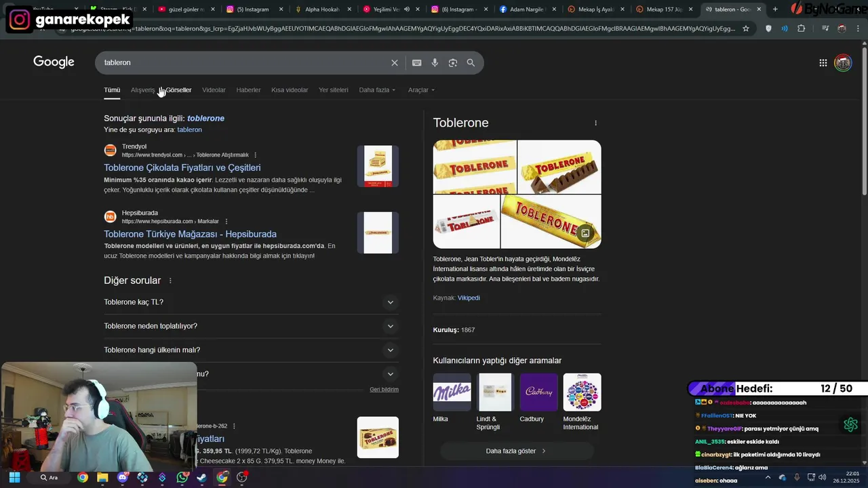The image size is (868, 488).
Task: Expand Daha fazla göster related searches
Action: 517,451
